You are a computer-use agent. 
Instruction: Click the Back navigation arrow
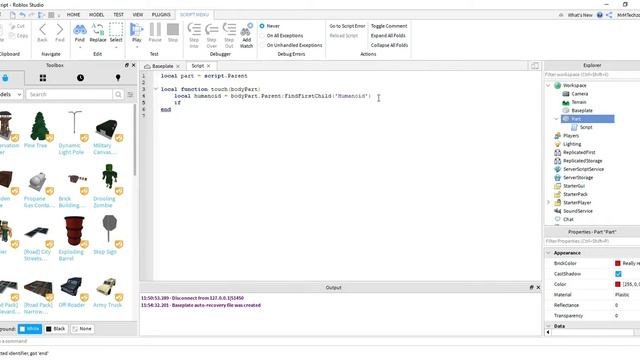pyautogui.click(x=42, y=29)
